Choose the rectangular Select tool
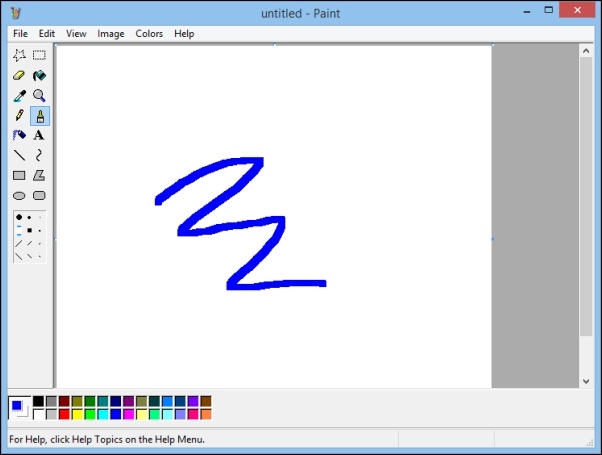602x455 pixels. click(x=39, y=55)
